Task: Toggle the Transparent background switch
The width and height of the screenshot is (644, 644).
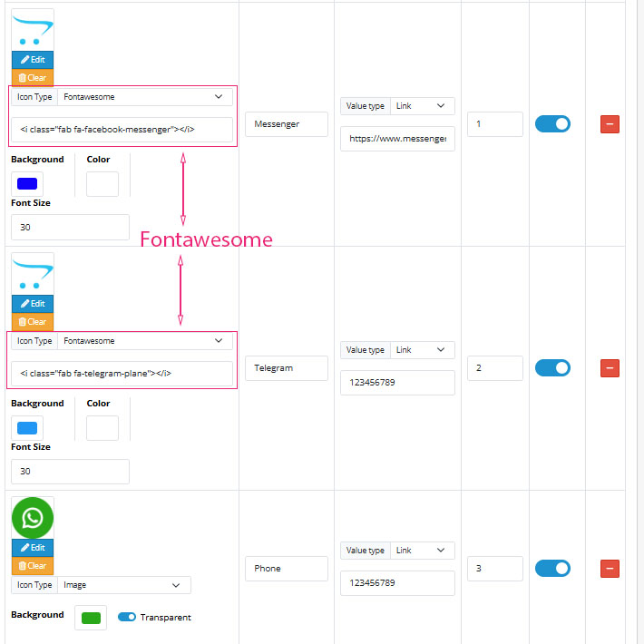Action: (127, 618)
